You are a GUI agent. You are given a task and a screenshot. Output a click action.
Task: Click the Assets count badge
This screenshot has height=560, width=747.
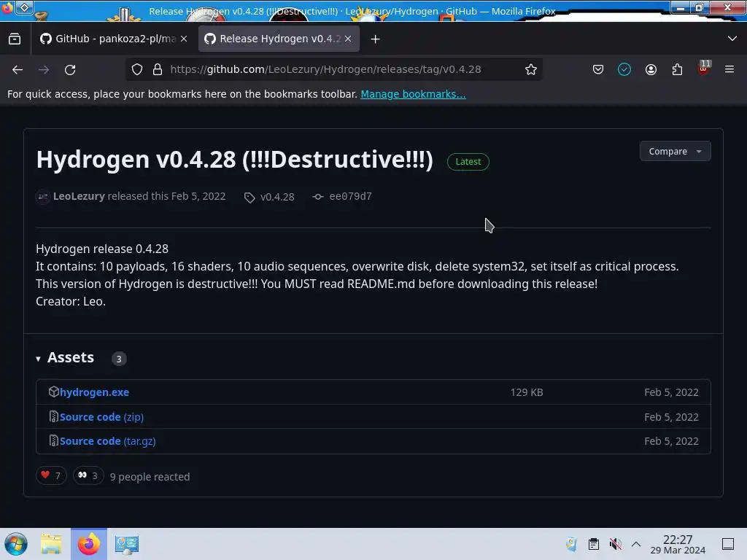[x=119, y=359]
